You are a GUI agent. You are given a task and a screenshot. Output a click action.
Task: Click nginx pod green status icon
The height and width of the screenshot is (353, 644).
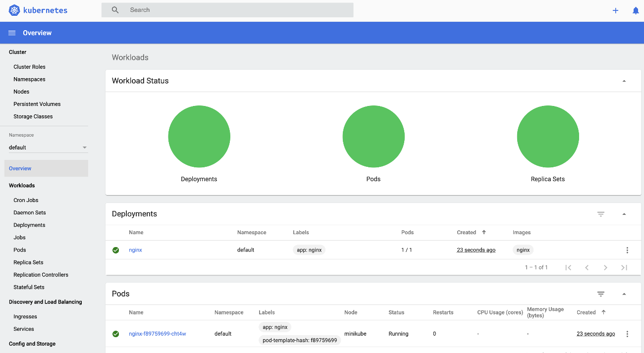coord(115,334)
